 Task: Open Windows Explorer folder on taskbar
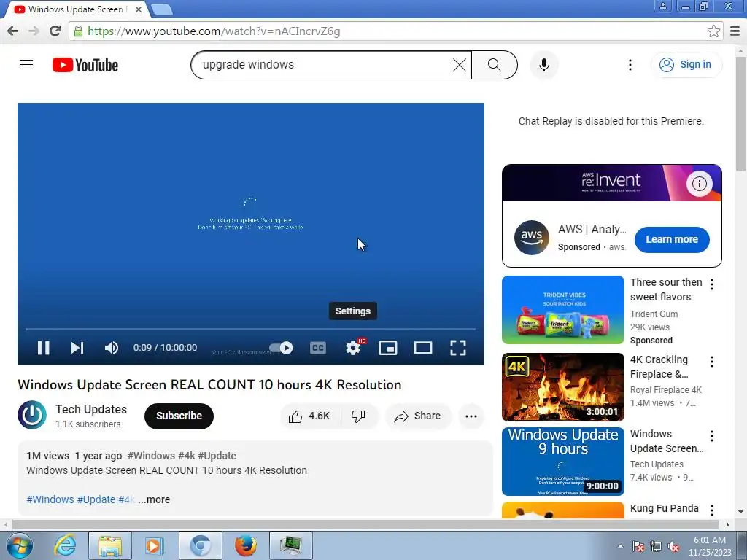(x=110, y=545)
